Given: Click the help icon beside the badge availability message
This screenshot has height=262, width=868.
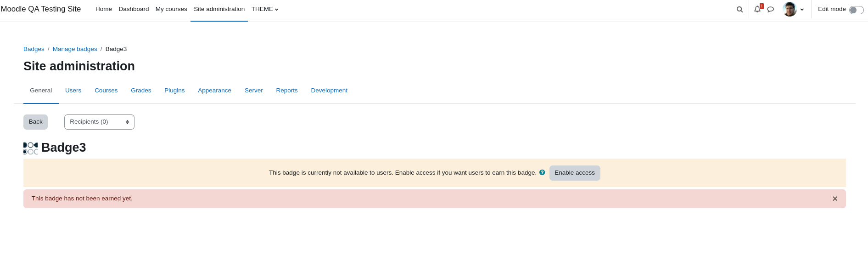Looking at the screenshot, I should (x=542, y=172).
